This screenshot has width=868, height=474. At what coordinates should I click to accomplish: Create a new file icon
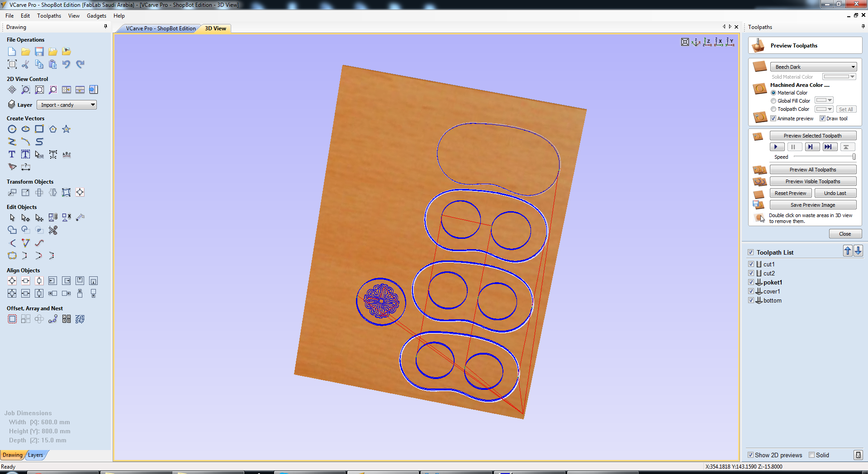pyautogui.click(x=12, y=52)
